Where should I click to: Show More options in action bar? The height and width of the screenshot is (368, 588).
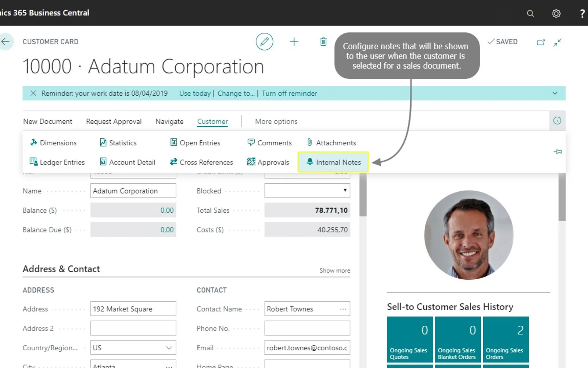click(x=276, y=121)
